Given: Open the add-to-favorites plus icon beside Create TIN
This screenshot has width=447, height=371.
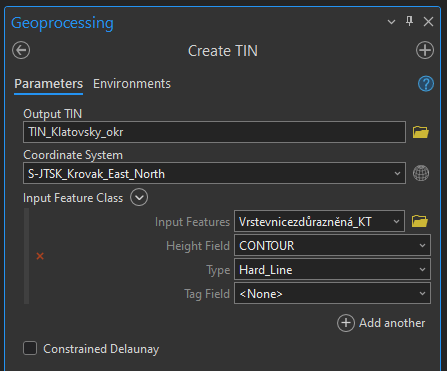Looking at the screenshot, I should tap(425, 50).
